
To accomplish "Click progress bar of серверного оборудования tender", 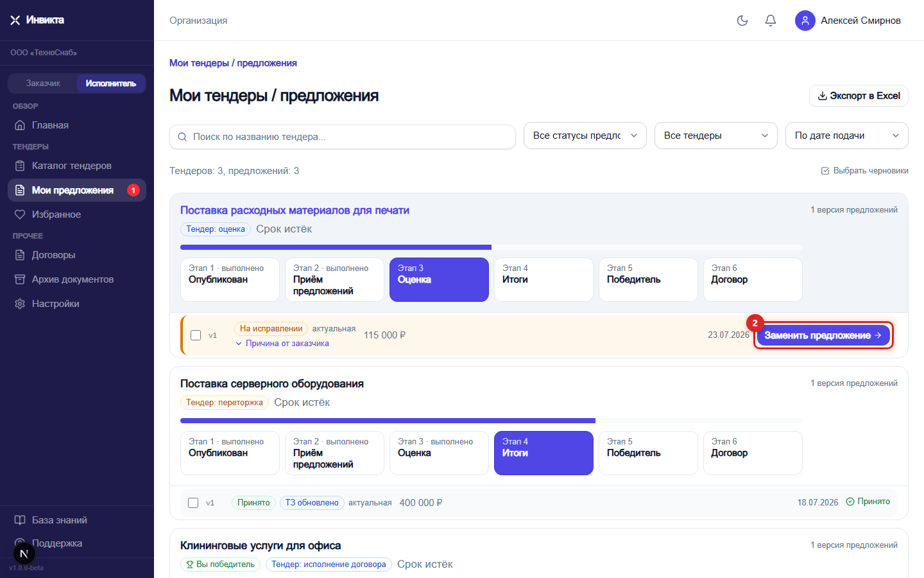I will 491,421.
